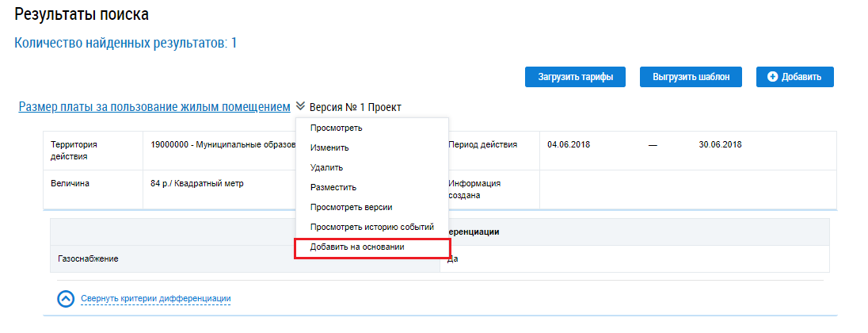Choose Разместить from the menu
Viewport: 868px width, 333px height.
point(333,187)
